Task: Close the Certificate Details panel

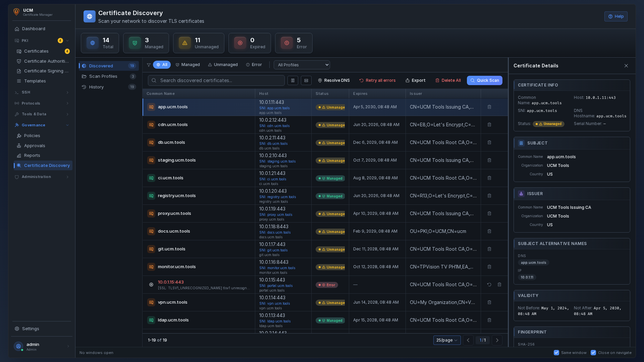Action: click(626, 66)
